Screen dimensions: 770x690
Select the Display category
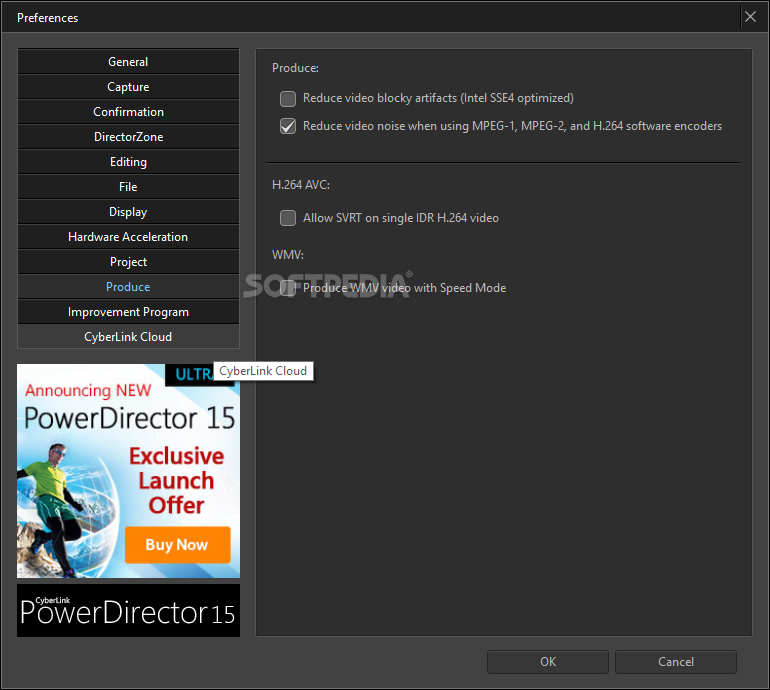click(128, 212)
